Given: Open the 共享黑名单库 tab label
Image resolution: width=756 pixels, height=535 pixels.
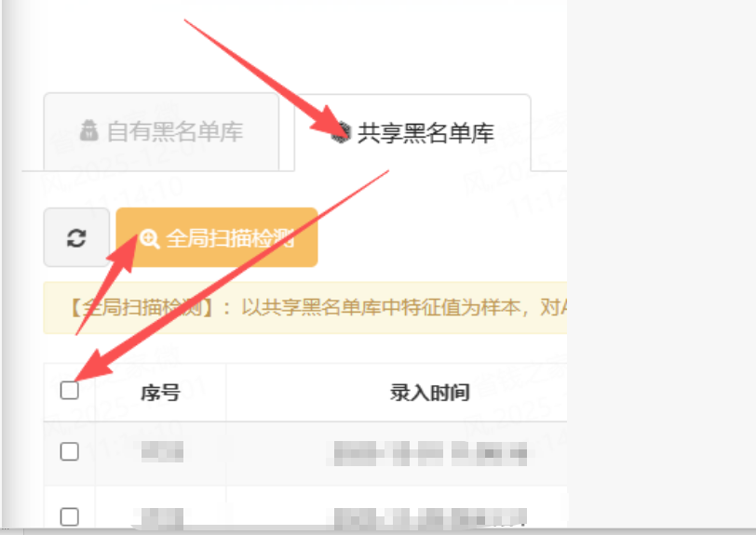Looking at the screenshot, I should coord(426,132).
